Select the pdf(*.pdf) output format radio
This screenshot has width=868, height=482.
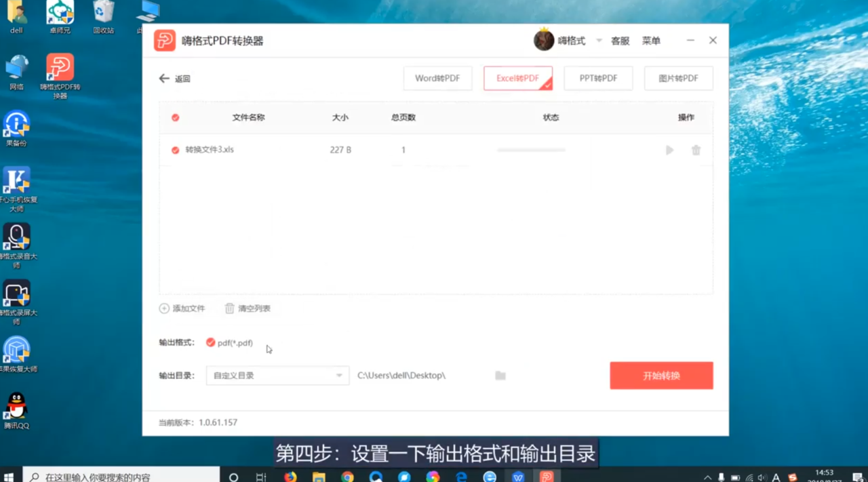211,342
